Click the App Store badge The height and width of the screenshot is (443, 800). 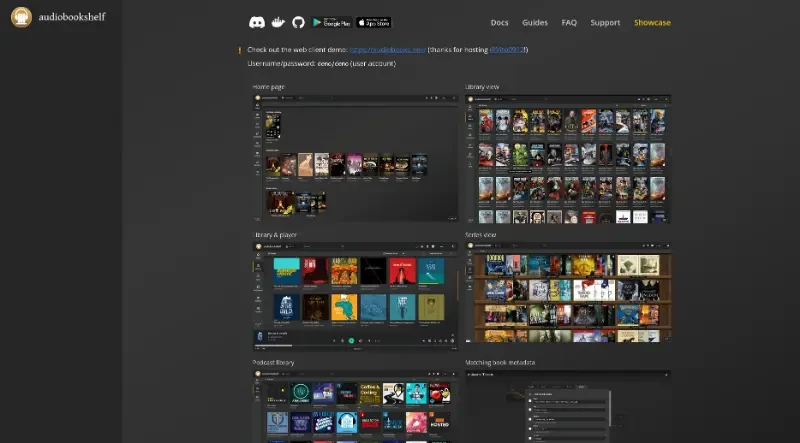[373, 22]
